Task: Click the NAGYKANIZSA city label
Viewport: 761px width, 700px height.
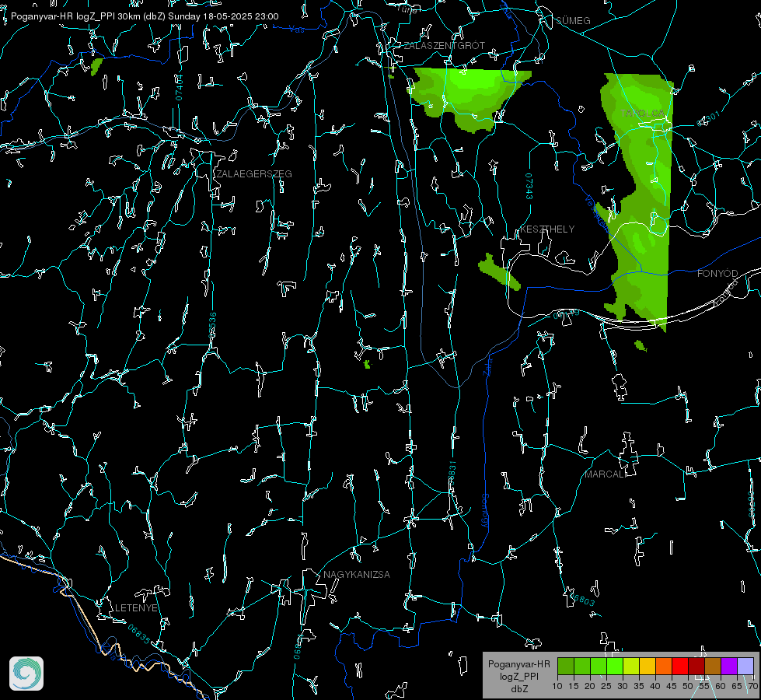Action: click(x=357, y=574)
